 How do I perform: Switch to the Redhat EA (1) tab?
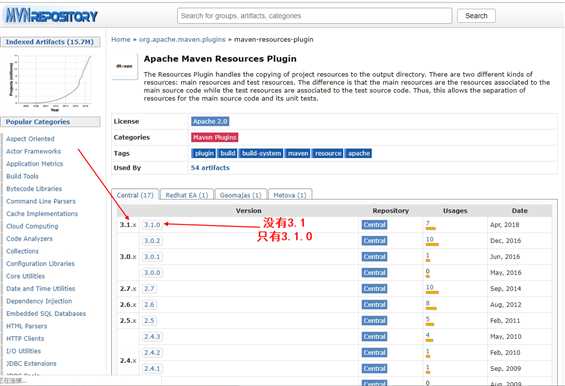(x=187, y=195)
